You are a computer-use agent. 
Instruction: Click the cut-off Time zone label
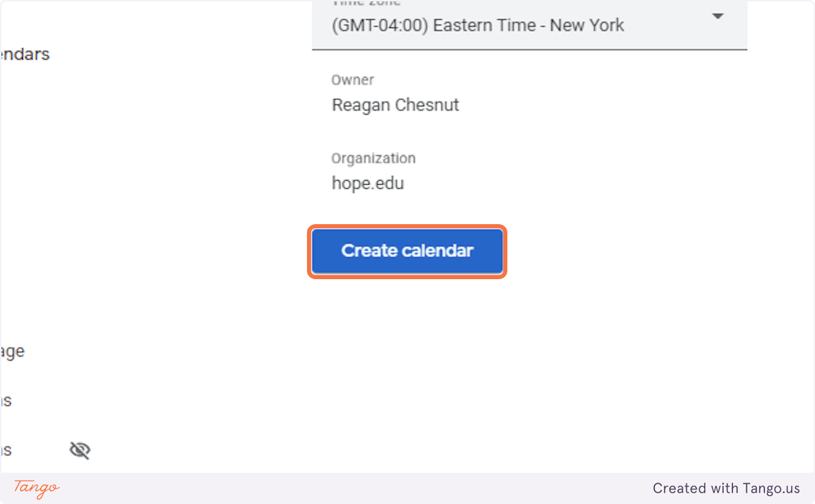pos(366,3)
